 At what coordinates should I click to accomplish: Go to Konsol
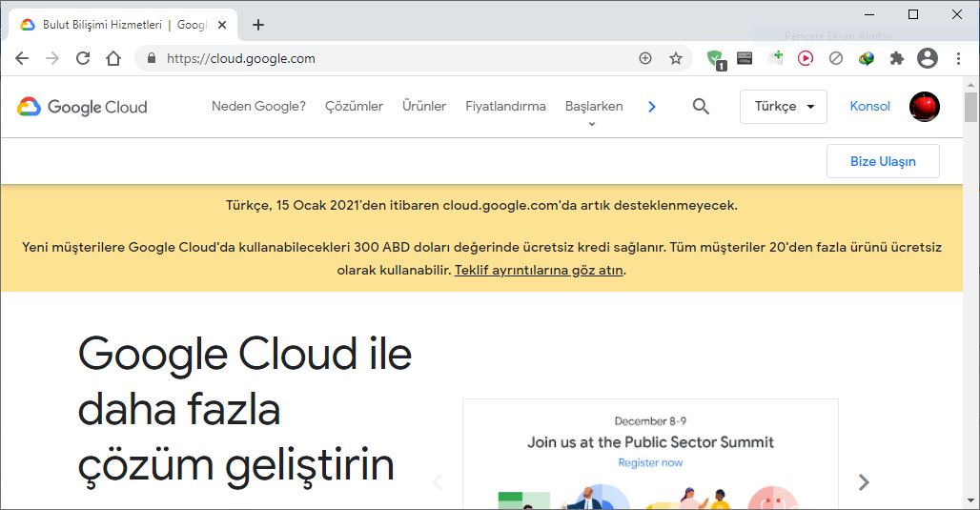click(869, 106)
